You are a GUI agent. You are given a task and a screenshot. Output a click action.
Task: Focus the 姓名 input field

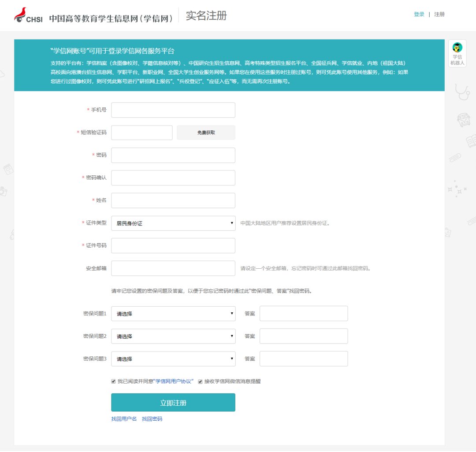[x=173, y=200]
